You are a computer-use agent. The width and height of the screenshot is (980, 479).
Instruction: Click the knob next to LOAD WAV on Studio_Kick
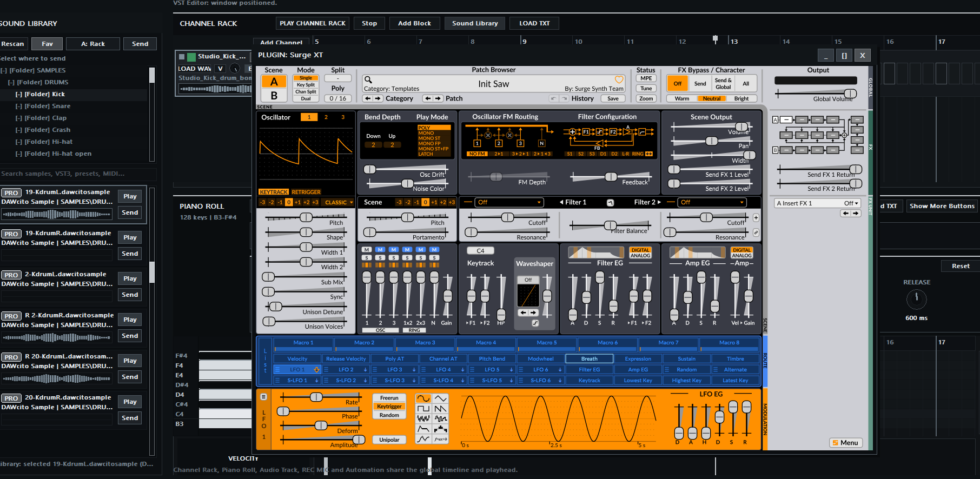click(x=235, y=69)
